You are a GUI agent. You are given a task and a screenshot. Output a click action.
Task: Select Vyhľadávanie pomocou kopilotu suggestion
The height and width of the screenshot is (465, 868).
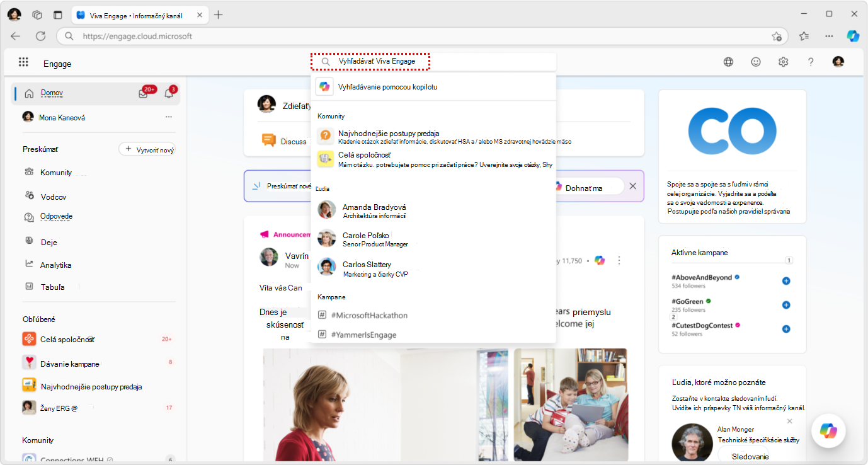click(x=433, y=86)
